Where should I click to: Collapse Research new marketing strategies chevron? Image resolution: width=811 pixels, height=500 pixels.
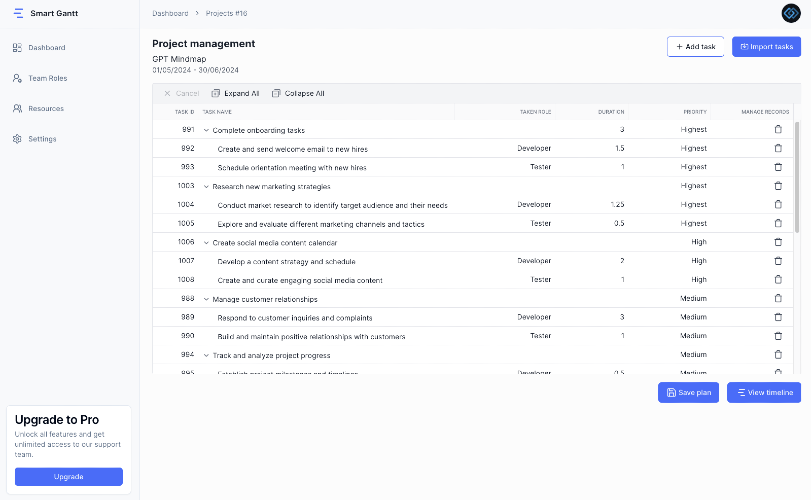(206, 187)
